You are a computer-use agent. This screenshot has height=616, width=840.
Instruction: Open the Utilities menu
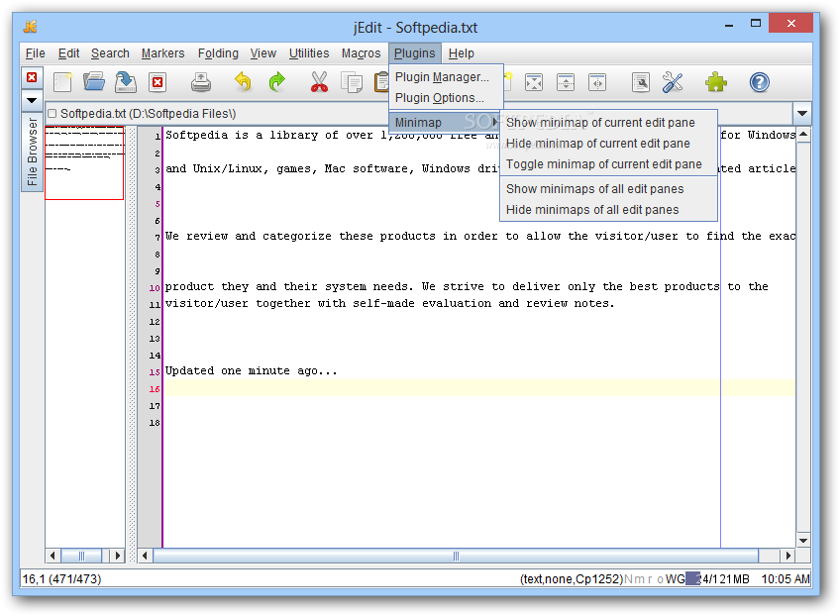tap(309, 53)
